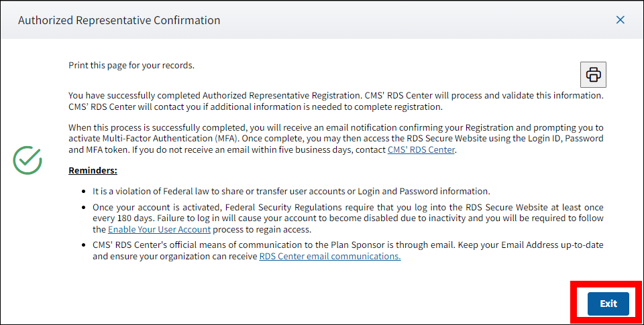
Task: Click the 'CMS' RDS Center will contact you' sentence
Action: [255, 107]
